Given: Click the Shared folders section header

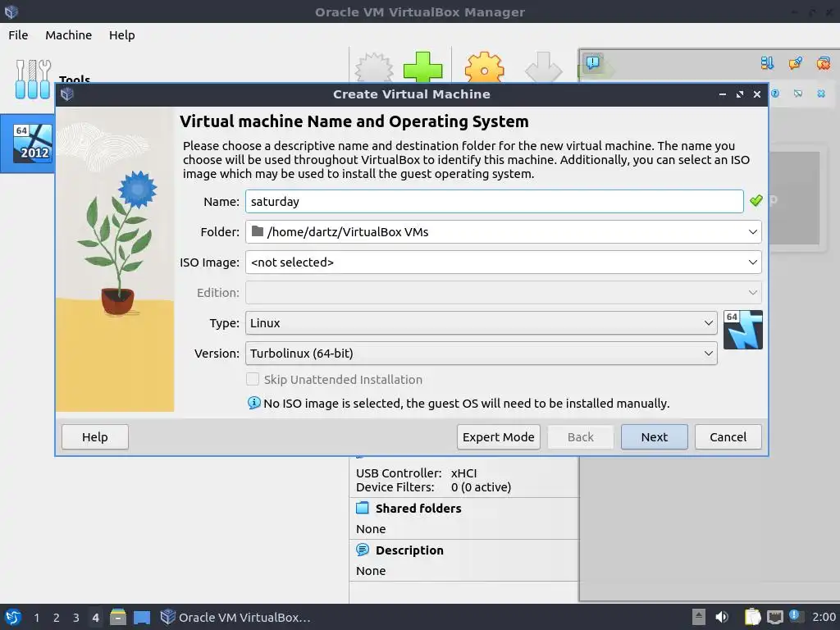Looking at the screenshot, I should click(418, 509).
